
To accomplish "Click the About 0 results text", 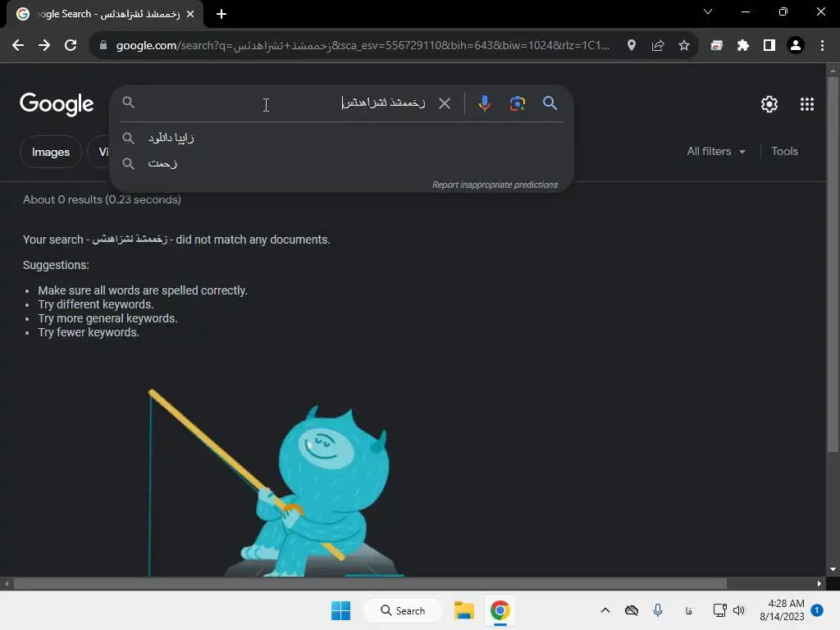I will (x=102, y=200).
